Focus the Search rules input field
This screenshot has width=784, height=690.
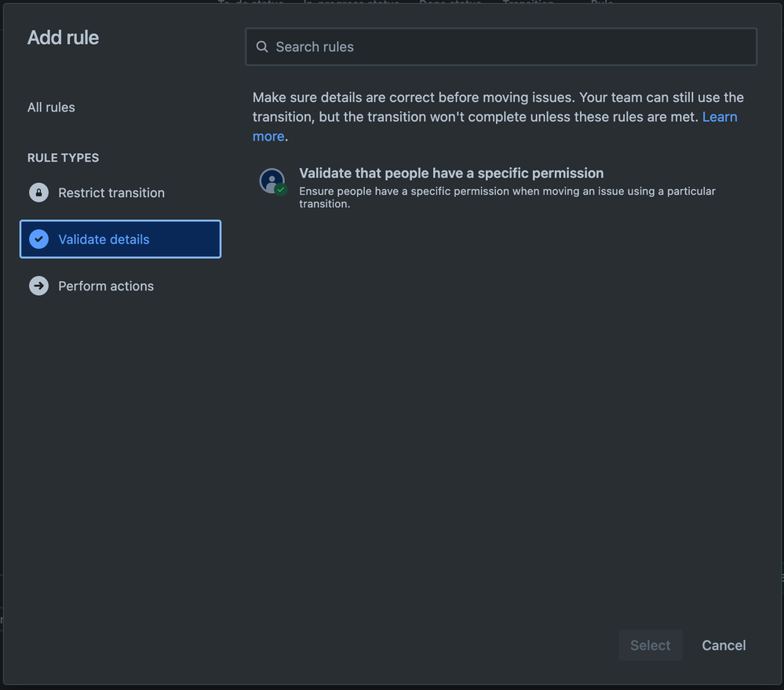tap(501, 46)
